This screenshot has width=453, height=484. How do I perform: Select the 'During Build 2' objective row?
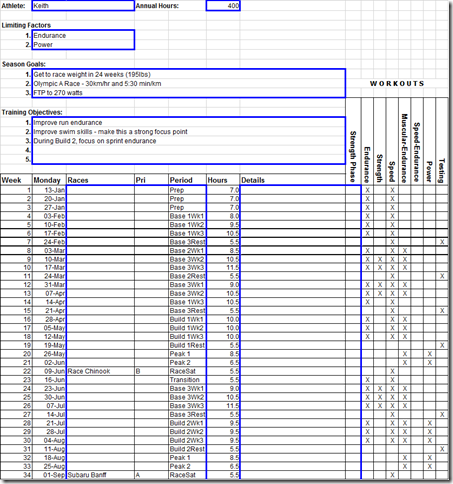click(x=189, y=141)
